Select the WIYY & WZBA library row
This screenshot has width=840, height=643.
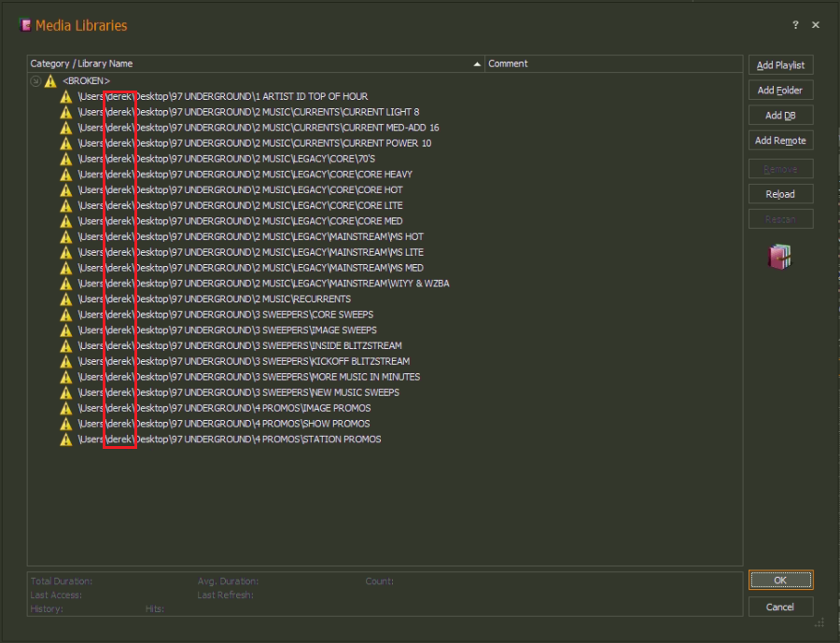point(263,283)
